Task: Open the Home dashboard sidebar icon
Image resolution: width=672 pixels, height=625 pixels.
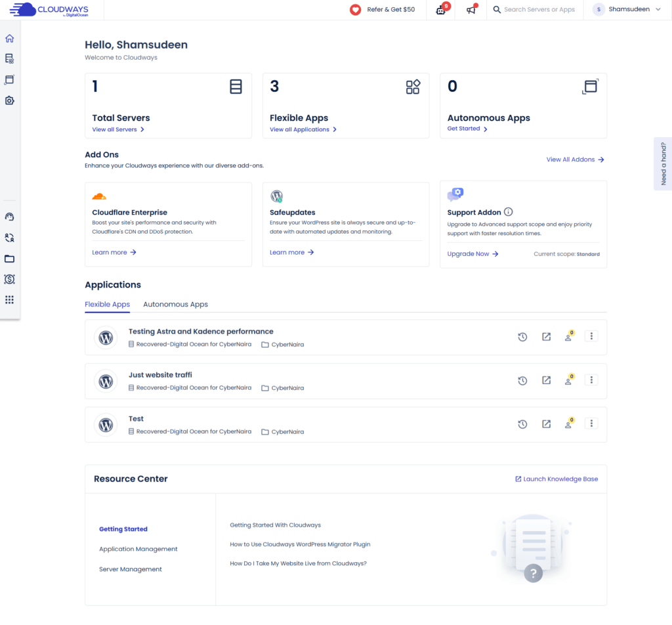Action: [x=9, y=39]
